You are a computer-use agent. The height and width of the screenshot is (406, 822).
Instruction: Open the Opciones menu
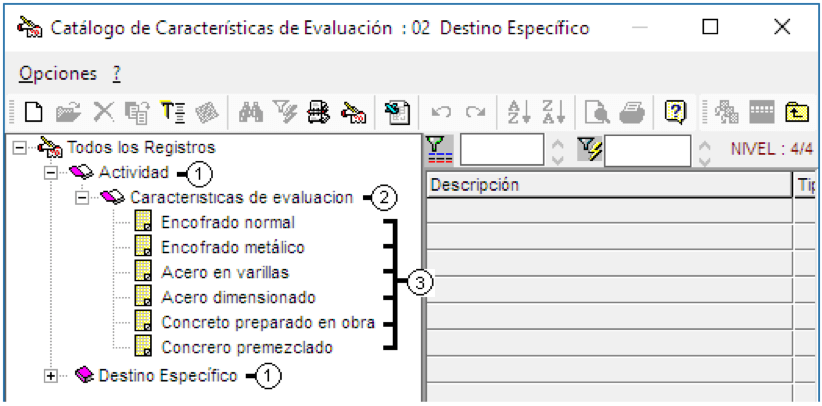[58, 74]
